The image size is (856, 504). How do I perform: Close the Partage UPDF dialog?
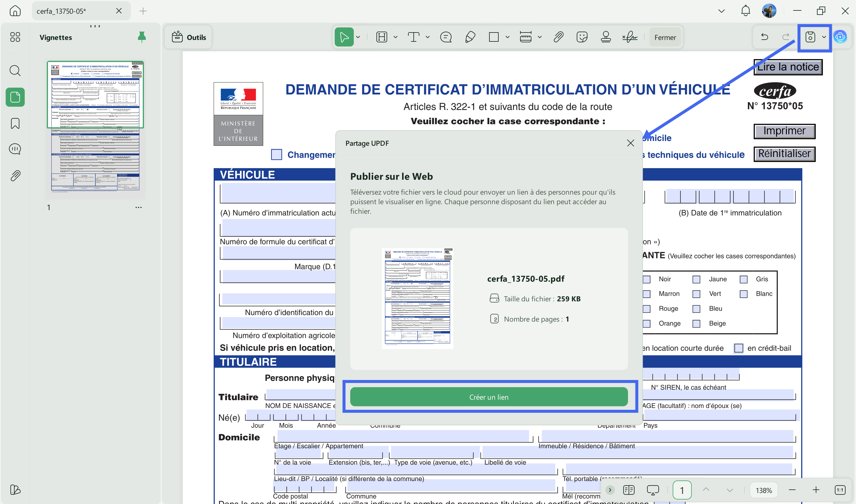pyautogui.click(x=630, y=143)
